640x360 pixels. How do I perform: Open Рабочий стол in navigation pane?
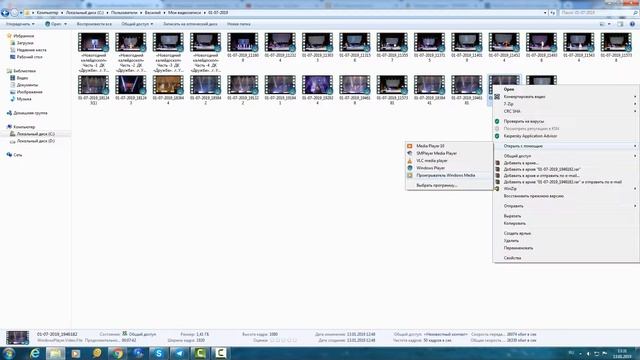click(29, 57)
